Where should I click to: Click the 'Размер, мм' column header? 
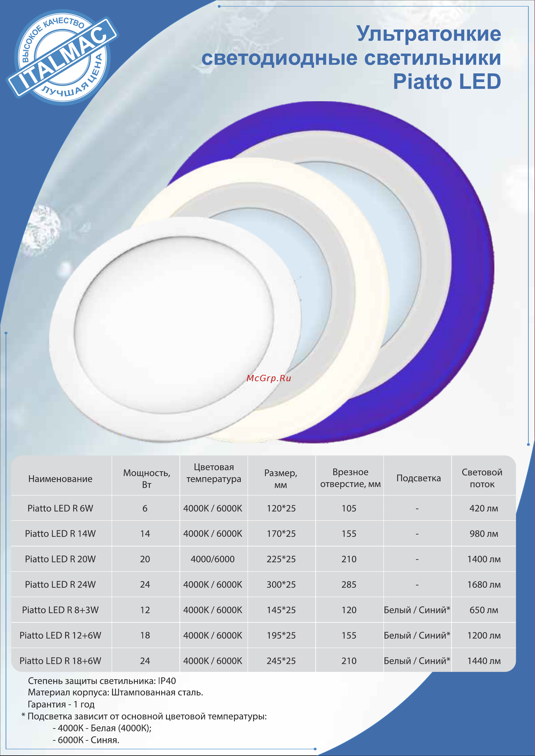pyautogui.click(x=281, y=479)
